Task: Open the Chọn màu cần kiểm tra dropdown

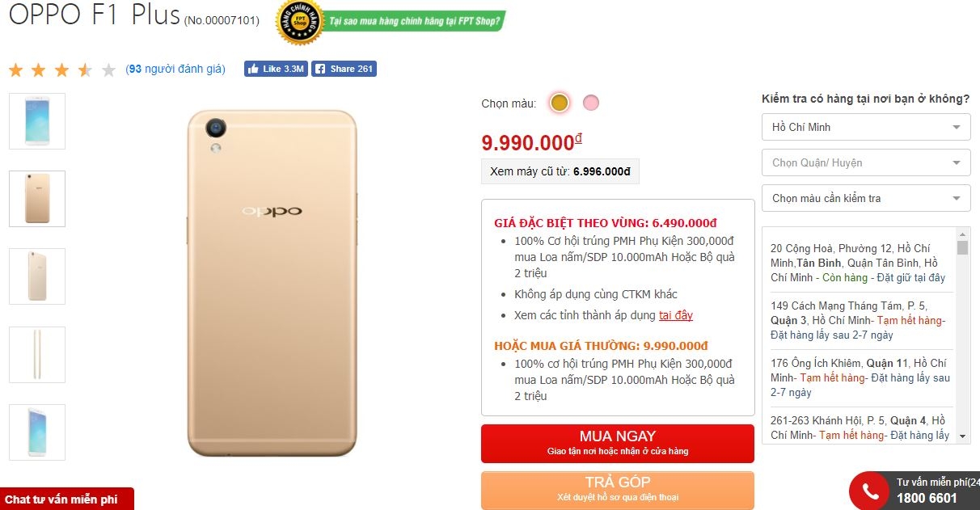Action: 865,198
